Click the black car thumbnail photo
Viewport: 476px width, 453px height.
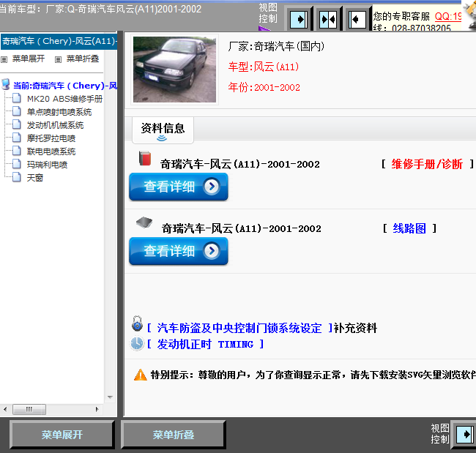point(174,70)
